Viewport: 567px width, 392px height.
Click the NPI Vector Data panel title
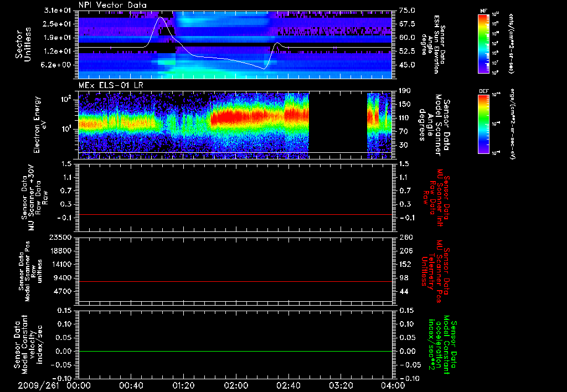tap(112, 5)
